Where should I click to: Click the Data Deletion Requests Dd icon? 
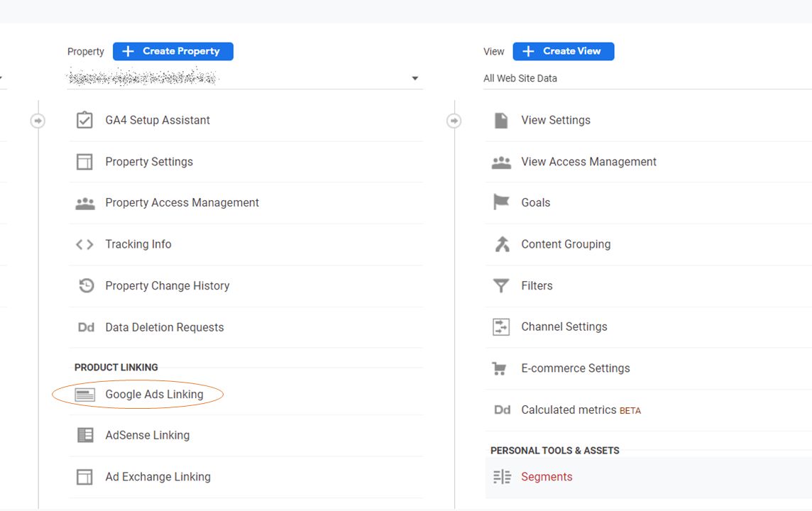85,327
